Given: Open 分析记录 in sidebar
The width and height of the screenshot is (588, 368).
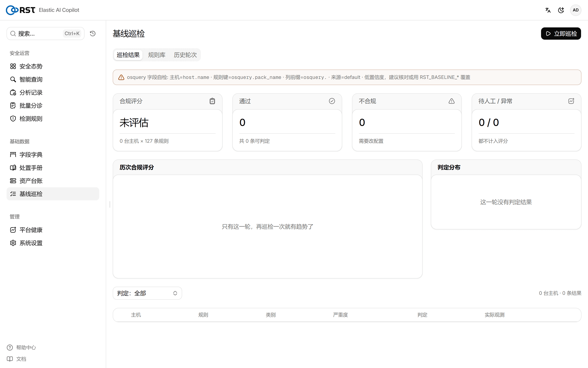Looking at the screenshot, I should coord(53,92).
